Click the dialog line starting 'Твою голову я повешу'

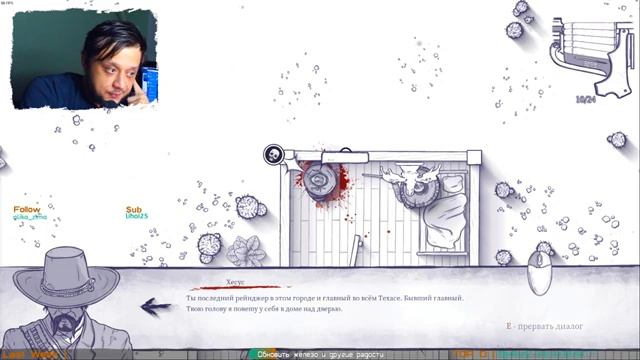pyautogui.click(x=264, y=309)
